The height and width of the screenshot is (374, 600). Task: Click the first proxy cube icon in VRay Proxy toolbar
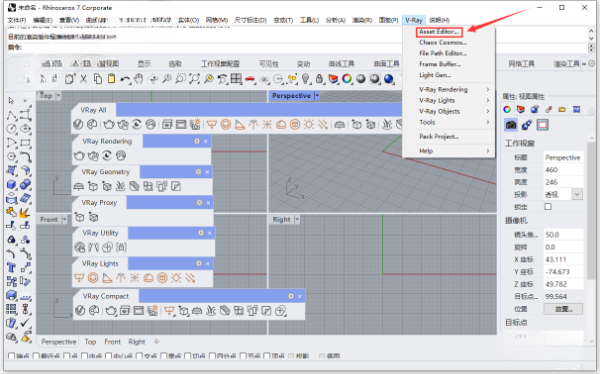(80, 217)
